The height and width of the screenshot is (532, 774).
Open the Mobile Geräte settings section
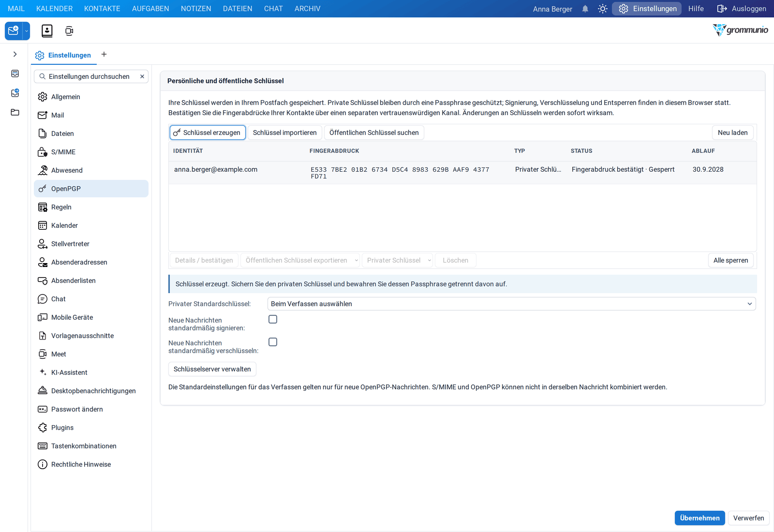tap(91, 317)
